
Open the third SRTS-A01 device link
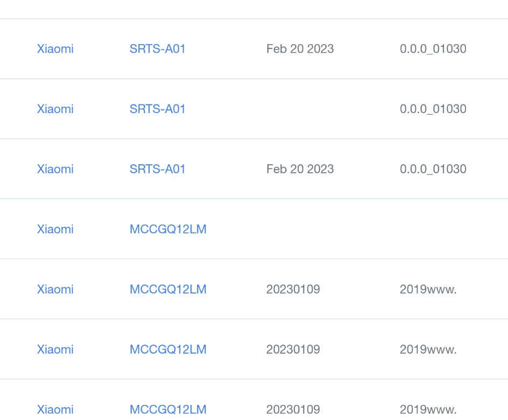pyautogui.click(x=157, y=169)
